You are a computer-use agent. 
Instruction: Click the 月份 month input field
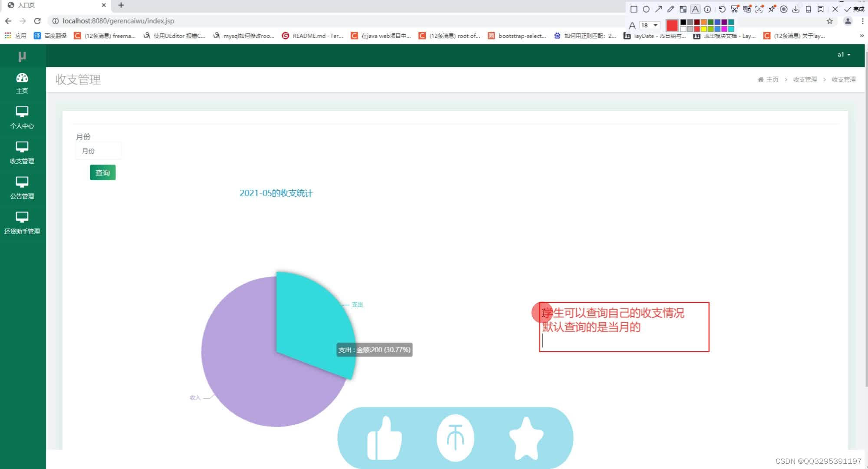tap(98, 151)
